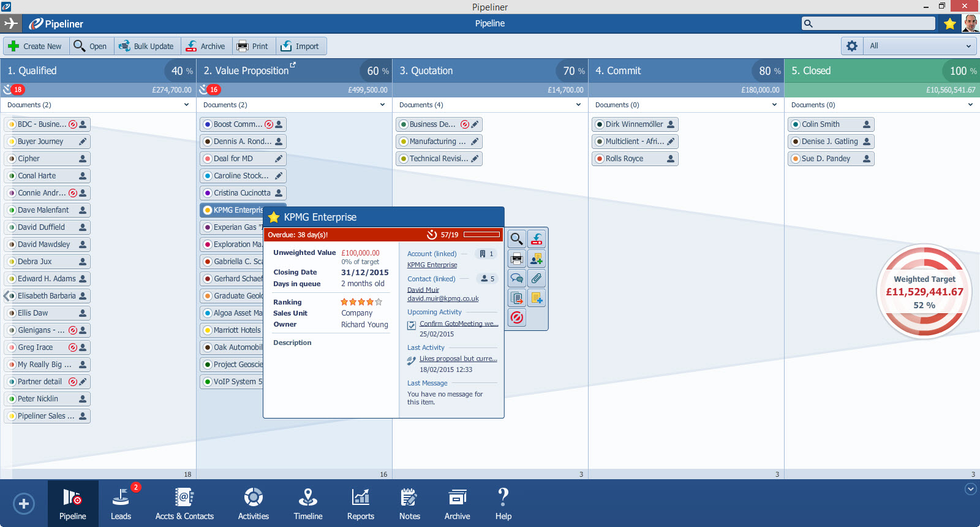Click the Bulk Update toolbar button
Screen dimensions: 980x527
click(x=146, y=46)
